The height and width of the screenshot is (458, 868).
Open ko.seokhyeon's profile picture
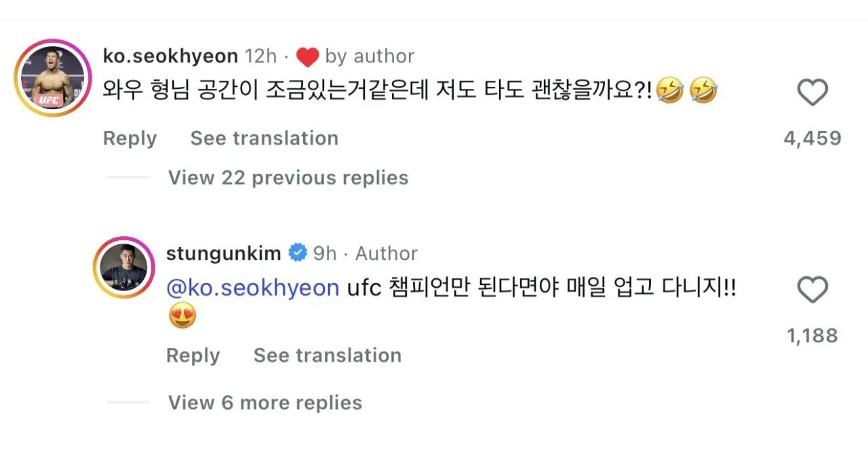[52, 78]
